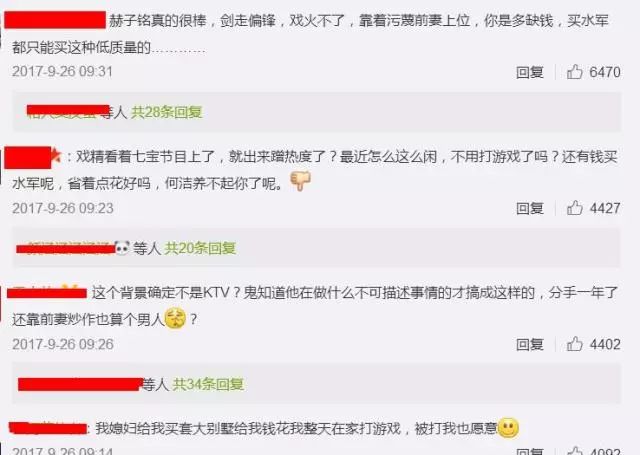Like the KTV comment with 4402 likes
The height and width of the screenshot is (455, 640).
click(x=574, y=344)
